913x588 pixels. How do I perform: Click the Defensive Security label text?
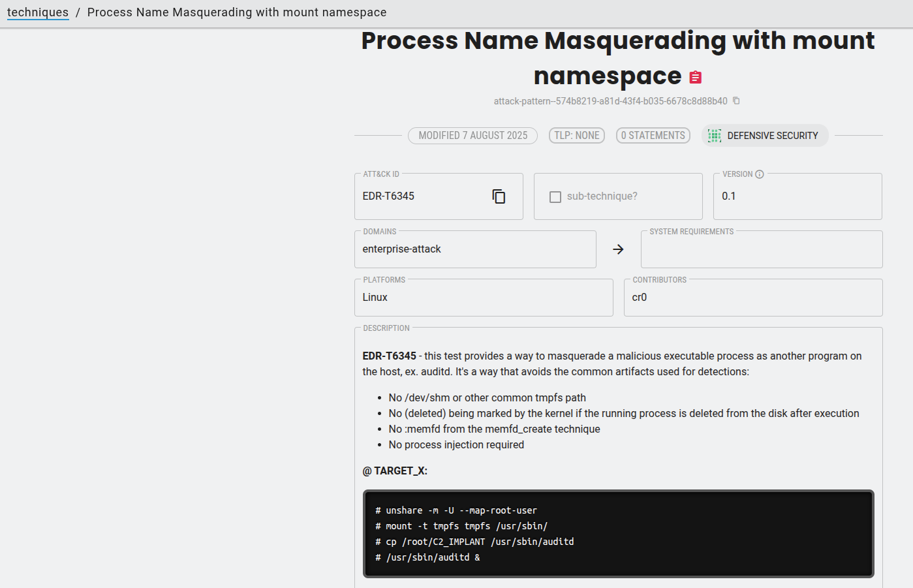click(x=773, y=136)
